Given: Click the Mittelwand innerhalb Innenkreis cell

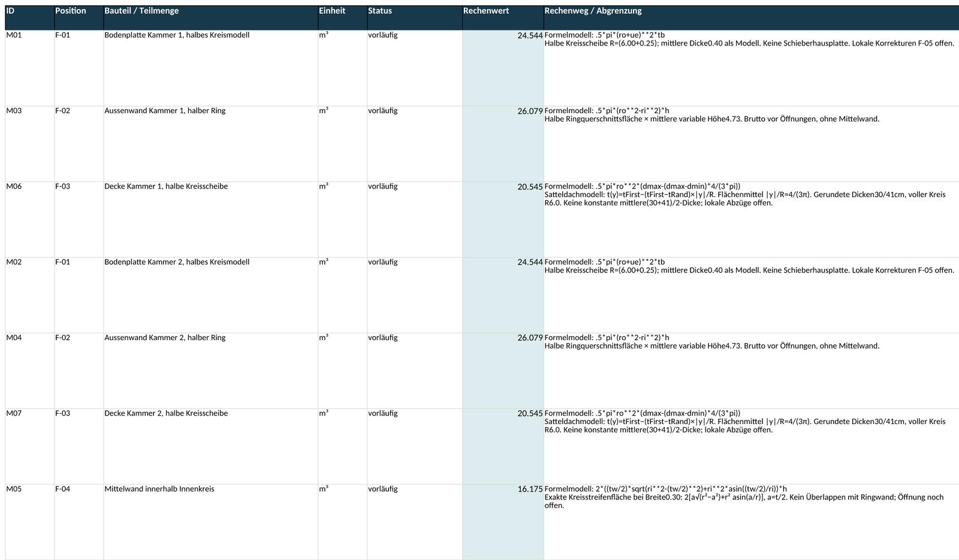Looking at the screenshot, I should pos(210,522).
